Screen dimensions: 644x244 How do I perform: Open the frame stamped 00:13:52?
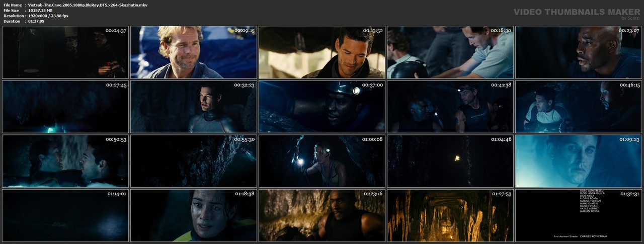coord(322,52)
